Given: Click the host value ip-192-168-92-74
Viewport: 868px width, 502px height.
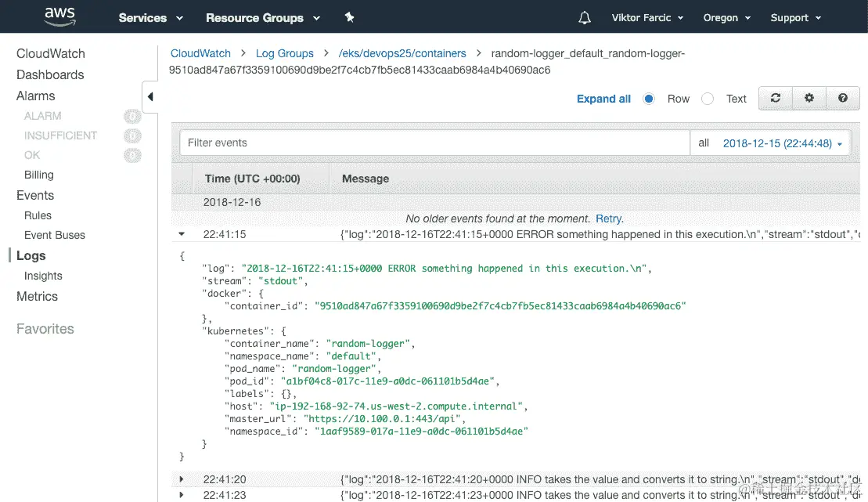Looking at the screenshot, I should click(396, 406).
